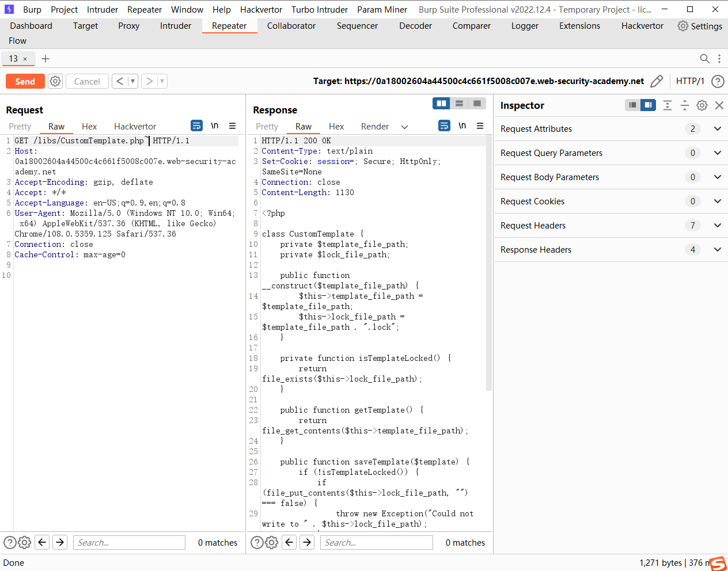Select Hackvertor view in Request panel
This screenshot has width=728, height=571.
135,127
